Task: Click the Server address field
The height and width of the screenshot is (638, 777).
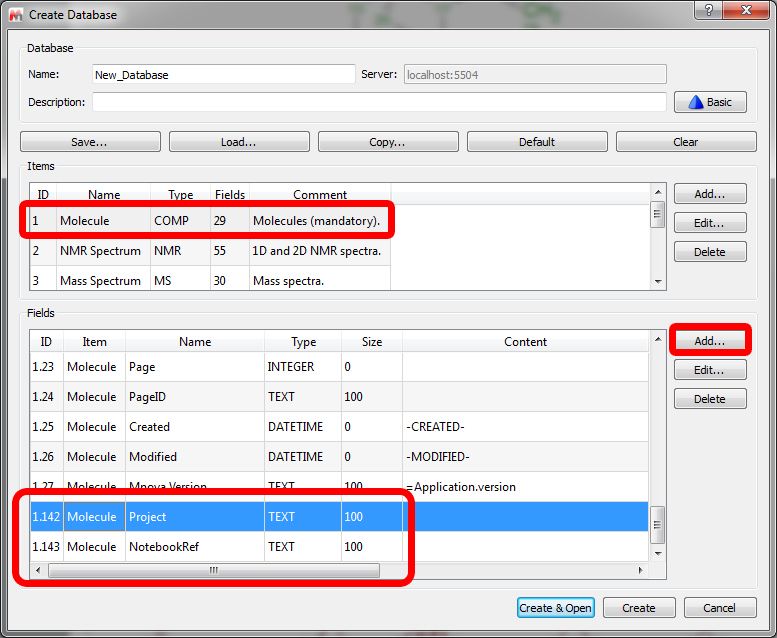Action: coord(535,75)
